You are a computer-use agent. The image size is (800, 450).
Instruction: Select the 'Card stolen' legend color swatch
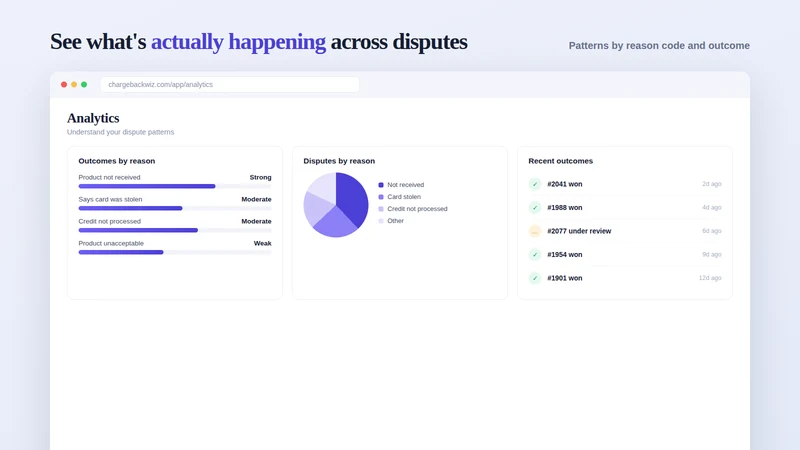point(381,197)
